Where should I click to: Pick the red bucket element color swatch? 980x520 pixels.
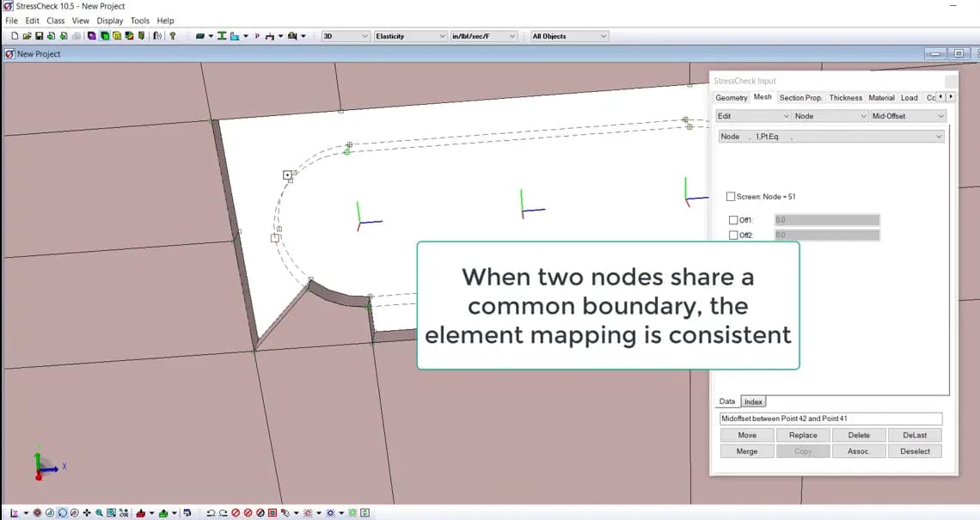click(140, 512)
